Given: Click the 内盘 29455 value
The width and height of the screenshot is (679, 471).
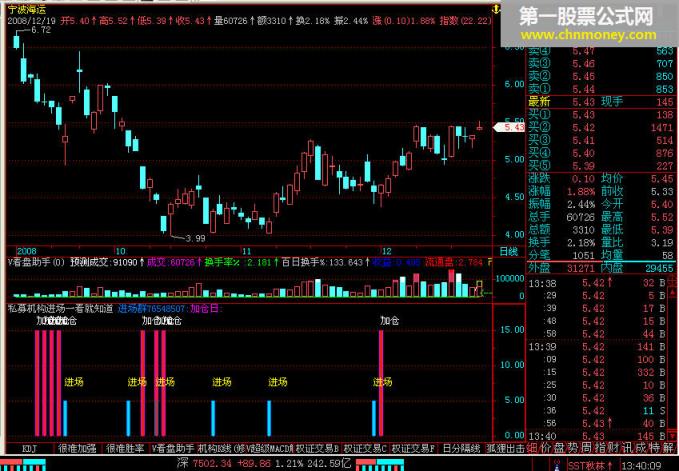Looking at the screenshot, I should pos(659,268).
